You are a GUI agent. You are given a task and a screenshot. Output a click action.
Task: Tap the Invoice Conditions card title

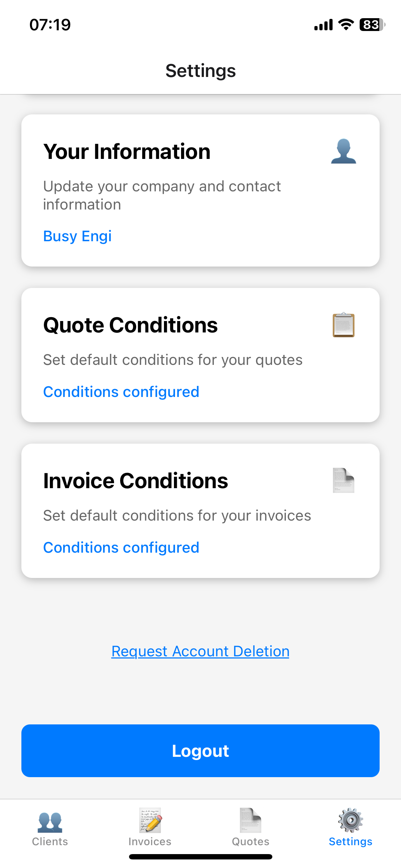[135, 481]
